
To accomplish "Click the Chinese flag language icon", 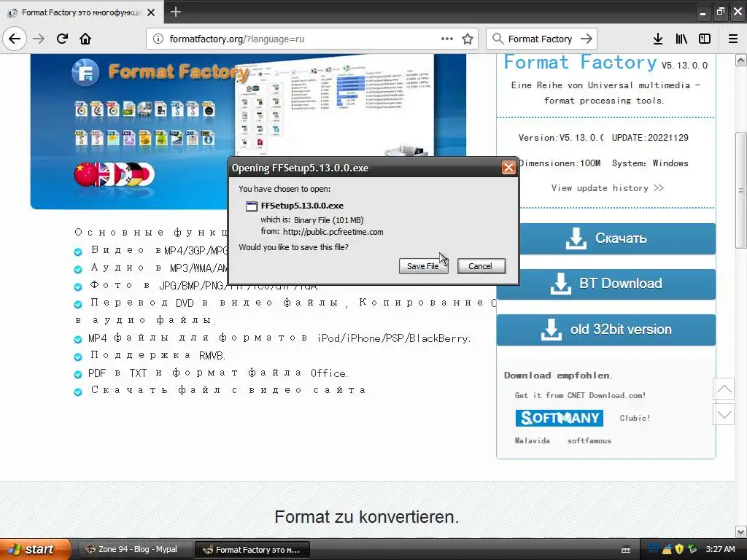I will 85,174.
